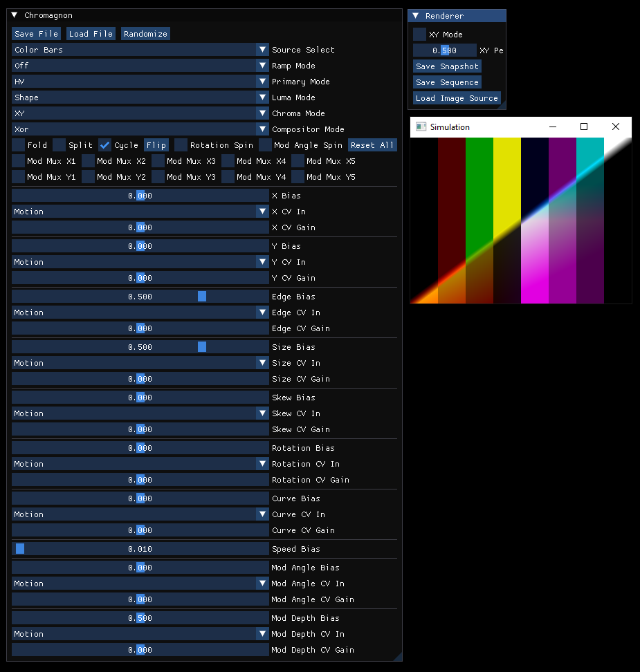
Task: Click the Simulation window title bar icon
Action: coord(420,127)
